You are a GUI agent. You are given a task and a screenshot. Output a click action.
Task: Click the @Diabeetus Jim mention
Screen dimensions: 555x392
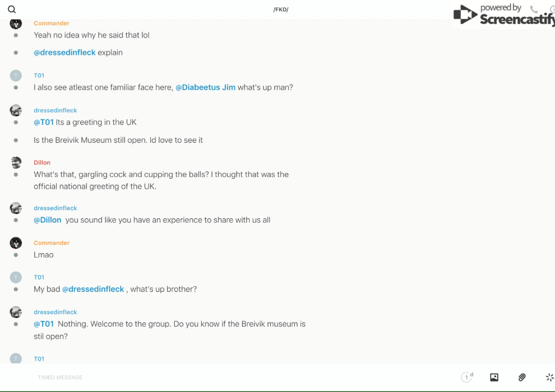click(x=205, y=87)
